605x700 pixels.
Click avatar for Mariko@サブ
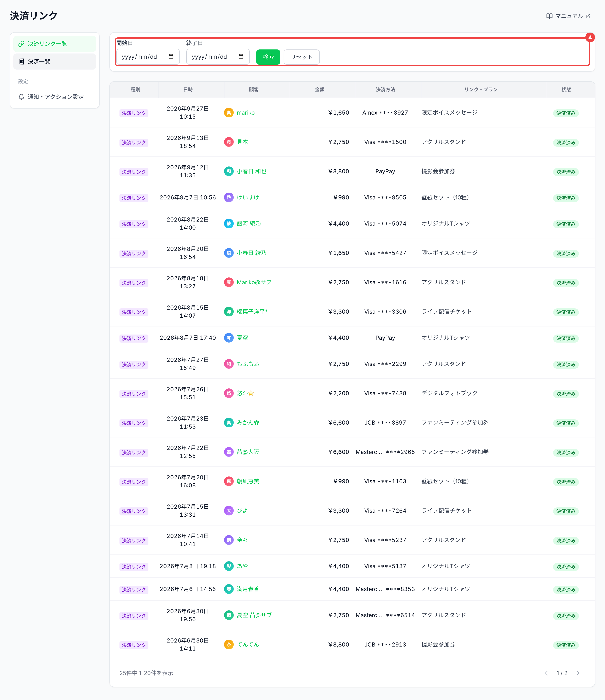point(229,282)
